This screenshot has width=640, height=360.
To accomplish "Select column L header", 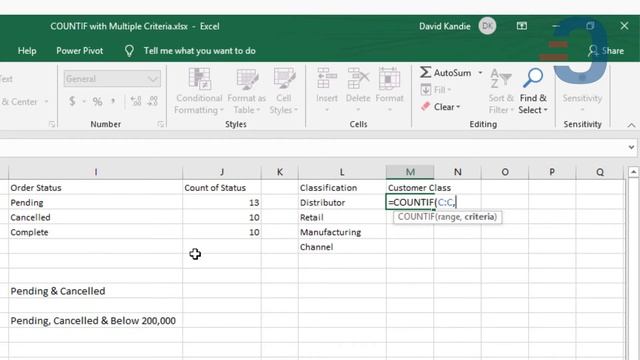I will point(342,172).
